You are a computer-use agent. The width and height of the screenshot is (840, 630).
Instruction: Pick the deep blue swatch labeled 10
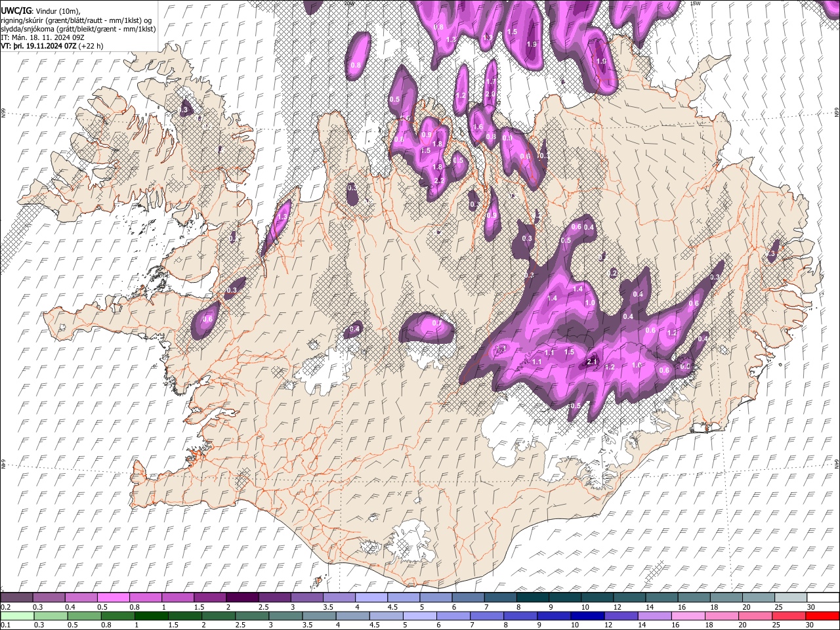coord(587,616)
